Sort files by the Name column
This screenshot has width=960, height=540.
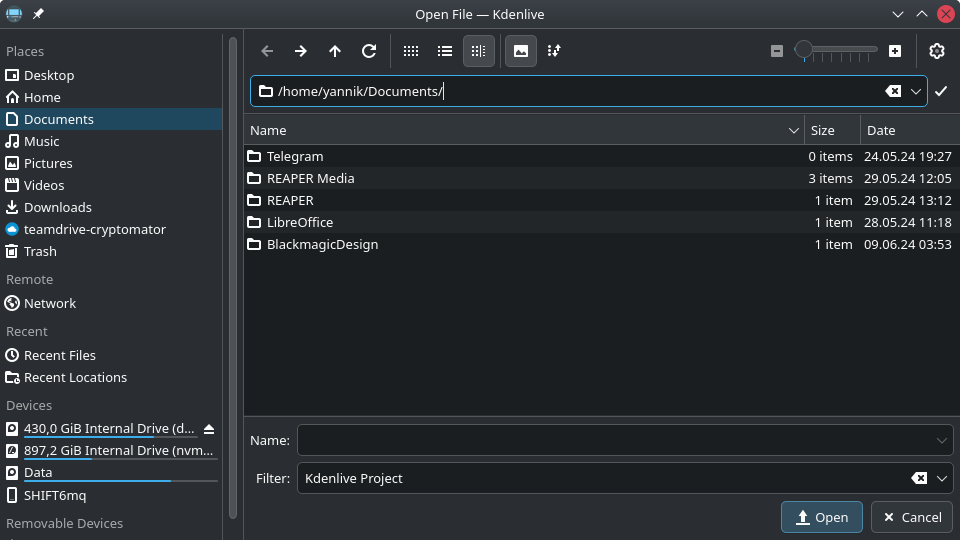pyautogui.click(x=526, y=130)
